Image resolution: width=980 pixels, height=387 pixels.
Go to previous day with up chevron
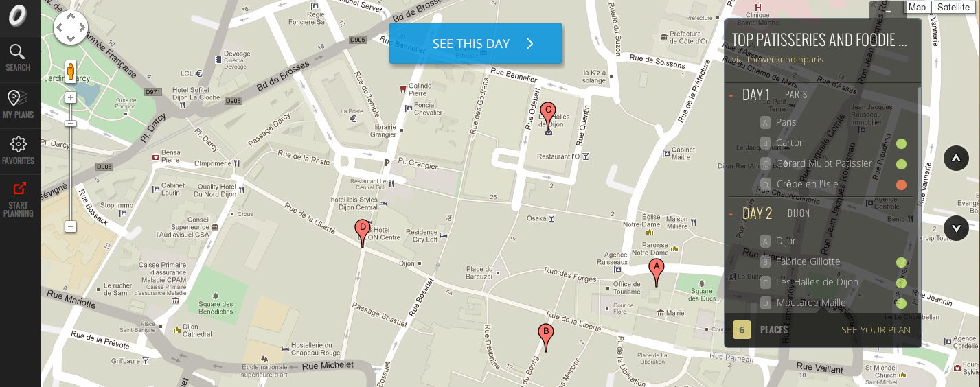[956, 159]
